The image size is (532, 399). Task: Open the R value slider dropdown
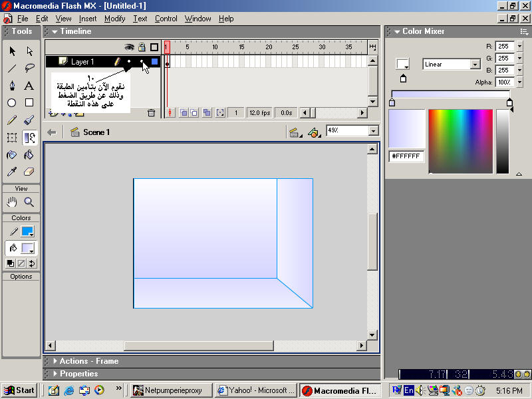519,46
